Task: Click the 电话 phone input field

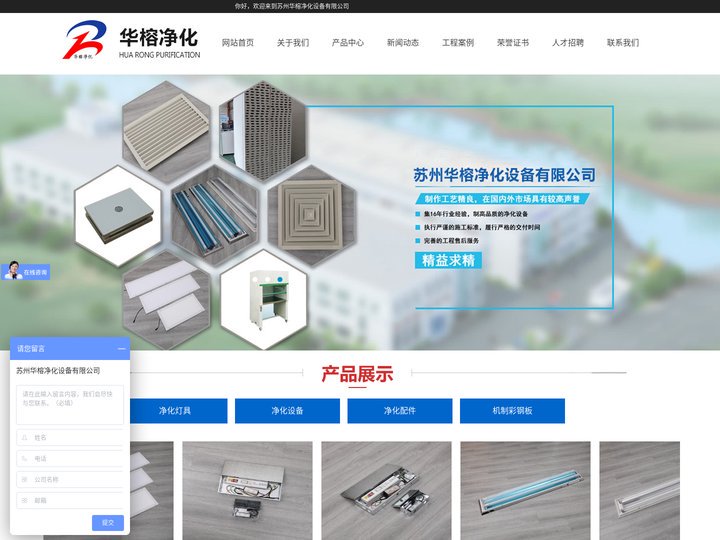Action: coord(70,458)
